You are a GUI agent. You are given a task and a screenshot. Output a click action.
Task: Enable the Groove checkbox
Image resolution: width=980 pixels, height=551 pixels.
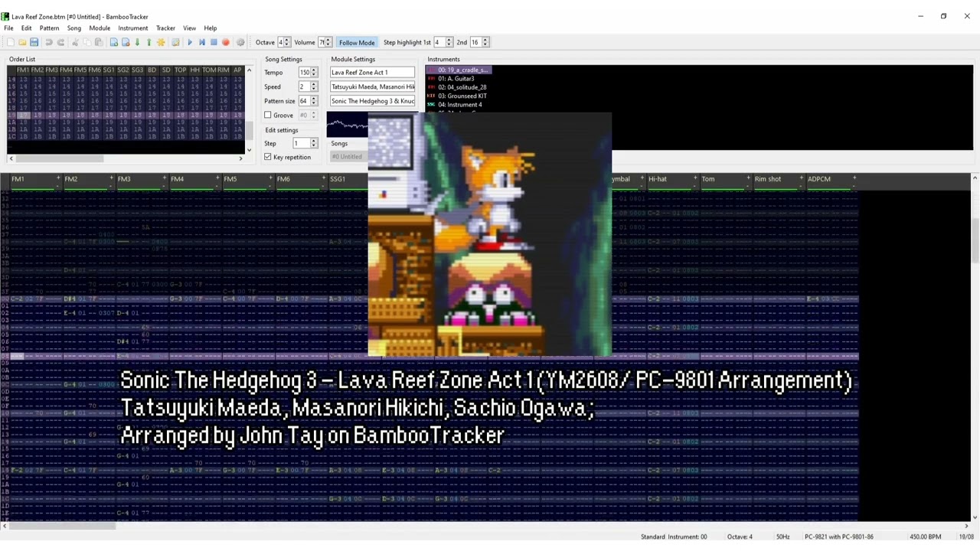pos(268,116)
